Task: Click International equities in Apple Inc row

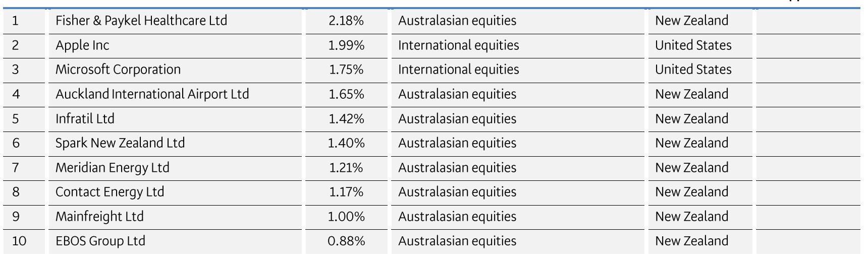Action: 458,45
